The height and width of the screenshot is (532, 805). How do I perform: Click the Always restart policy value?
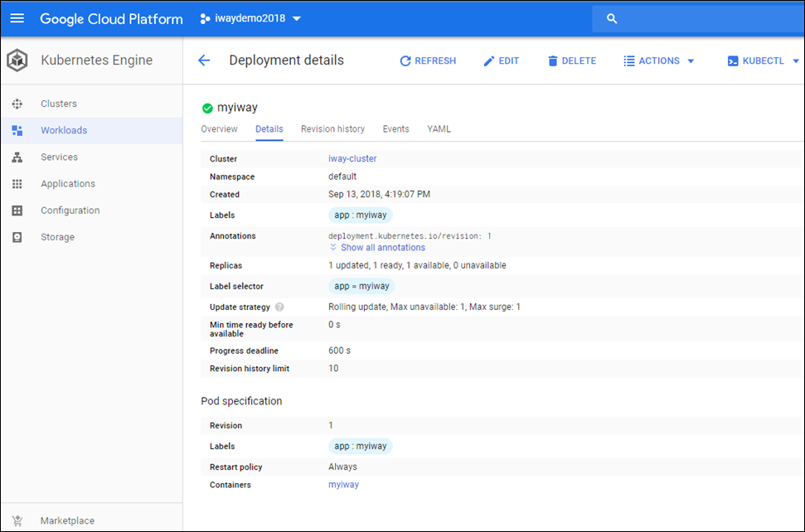[342, 467]
